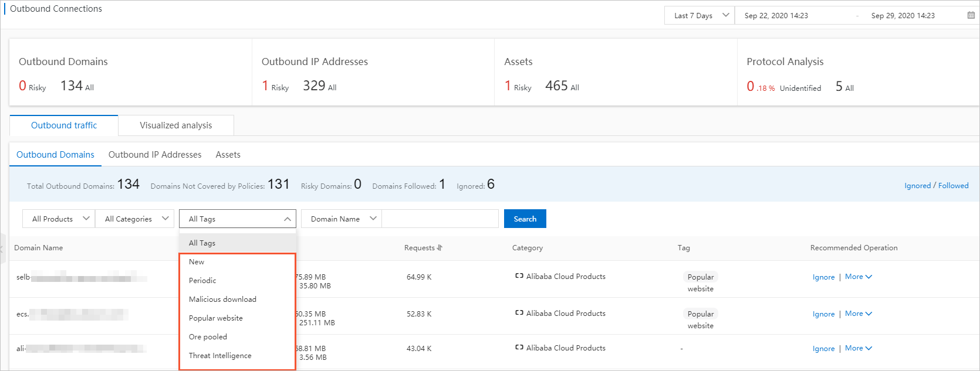Ignore the selb domain row
The height and width of the screenshot is (371, 980).
click(x=823, y=277)
